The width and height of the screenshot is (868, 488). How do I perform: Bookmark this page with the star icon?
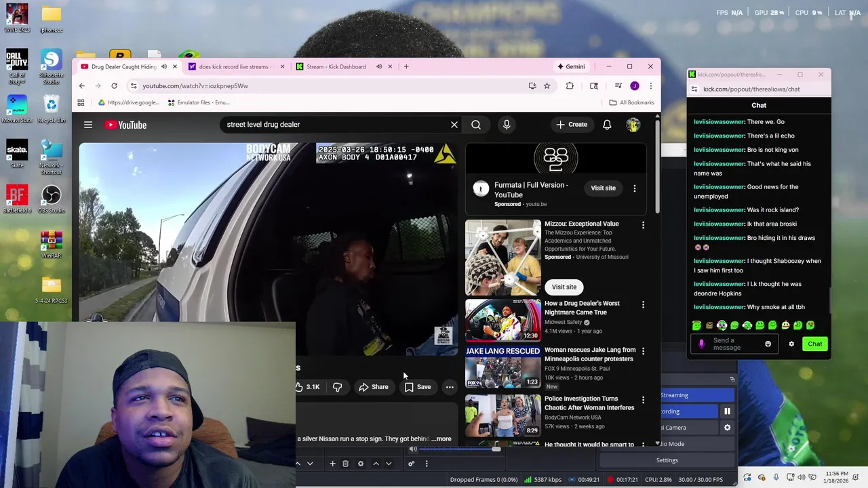pos(547,86)
